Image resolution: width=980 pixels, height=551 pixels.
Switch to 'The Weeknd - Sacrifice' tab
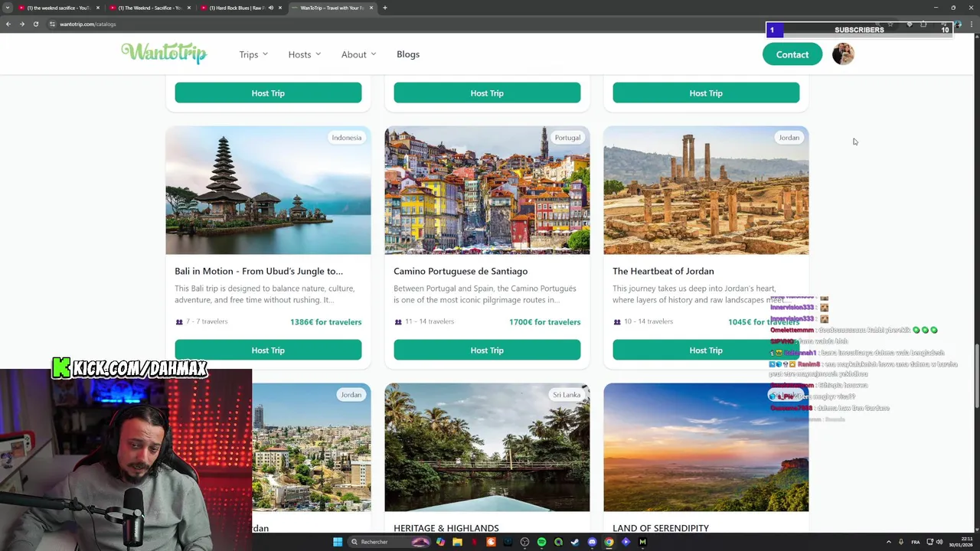149,8
